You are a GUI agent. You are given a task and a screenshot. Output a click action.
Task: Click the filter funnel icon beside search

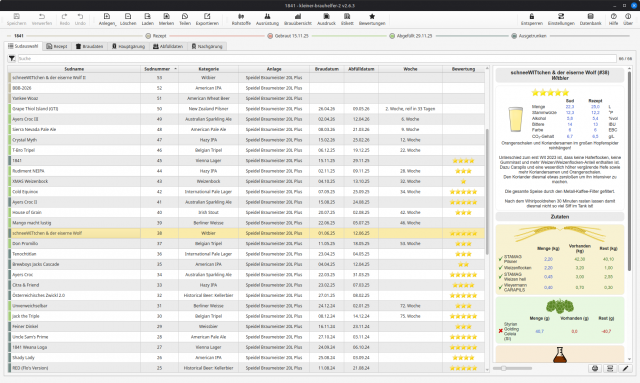coord(11,58)
